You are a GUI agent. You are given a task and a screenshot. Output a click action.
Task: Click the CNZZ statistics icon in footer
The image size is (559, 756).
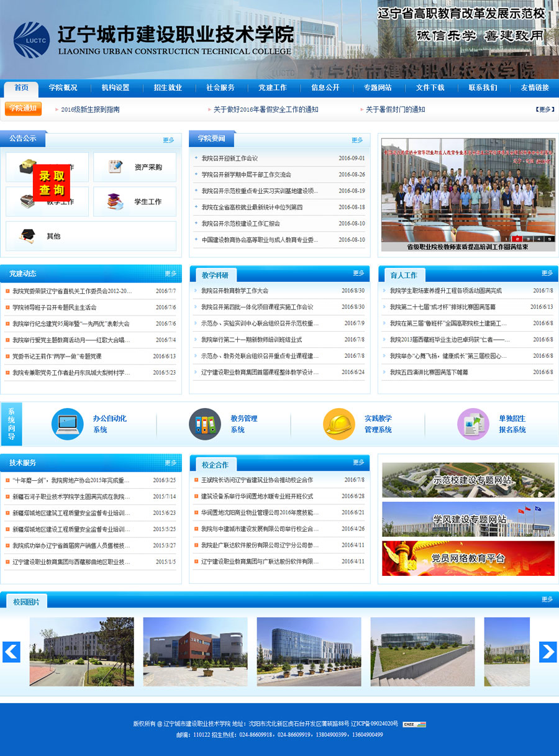coord(414,724)
